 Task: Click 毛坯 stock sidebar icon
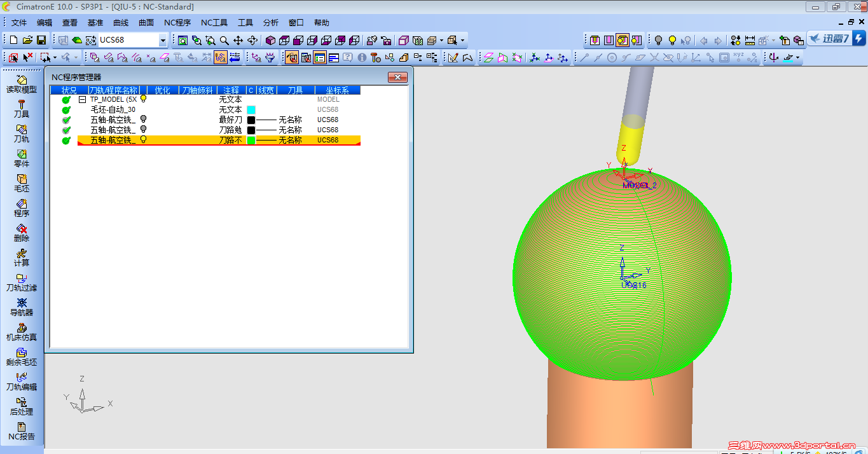[22, 183]
